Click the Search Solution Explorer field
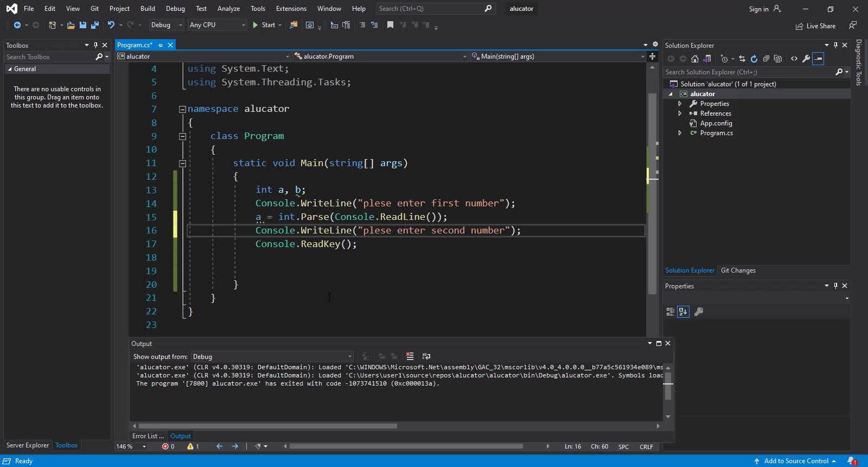The image size is (868, 467). [x=749, y=72]
